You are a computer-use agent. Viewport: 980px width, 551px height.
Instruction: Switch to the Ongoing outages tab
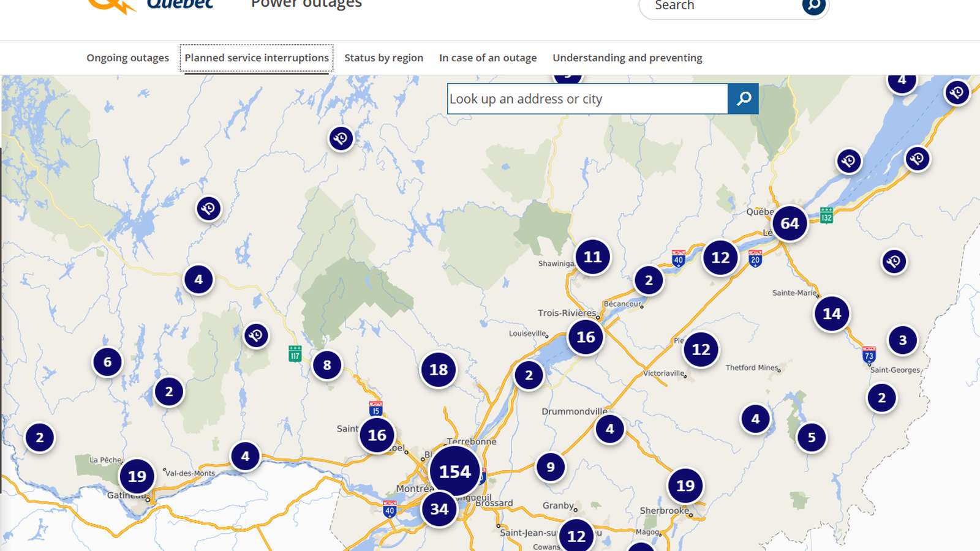pyautogui.click(x=127, y=58)
